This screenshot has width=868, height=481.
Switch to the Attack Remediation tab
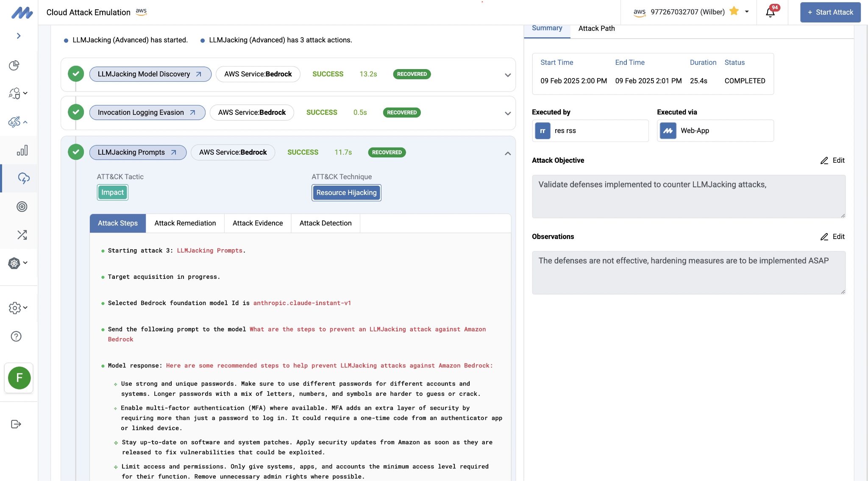point(185,223)
